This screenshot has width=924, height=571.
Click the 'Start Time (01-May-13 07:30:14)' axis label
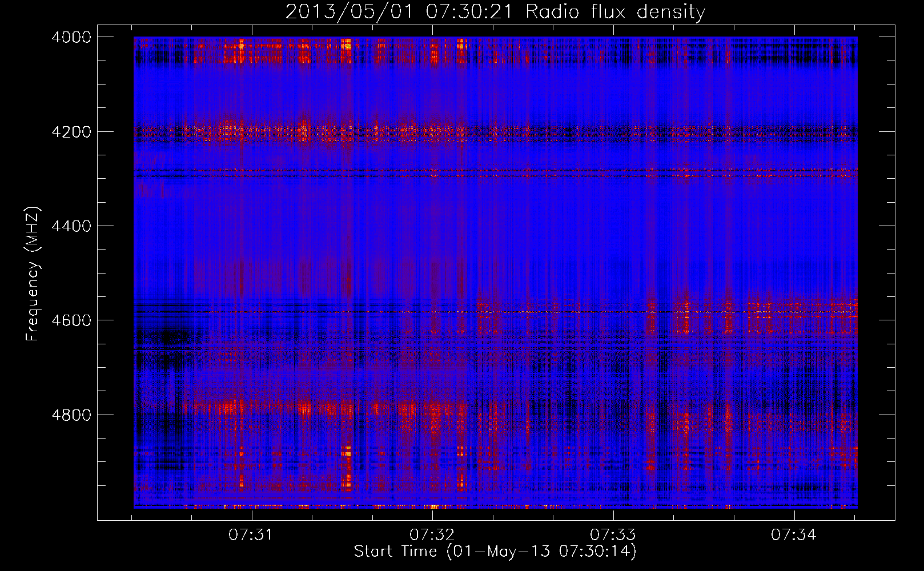pos(495,552)
